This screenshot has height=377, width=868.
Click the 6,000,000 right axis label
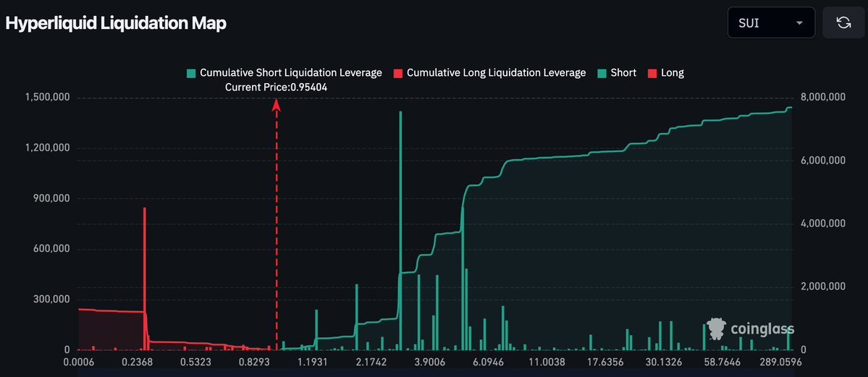tap(822, 161)
